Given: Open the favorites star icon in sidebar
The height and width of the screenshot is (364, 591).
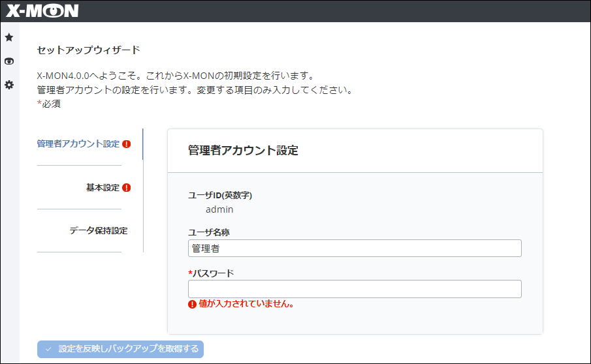Looking at the screenshot, I should click(9, 38).
